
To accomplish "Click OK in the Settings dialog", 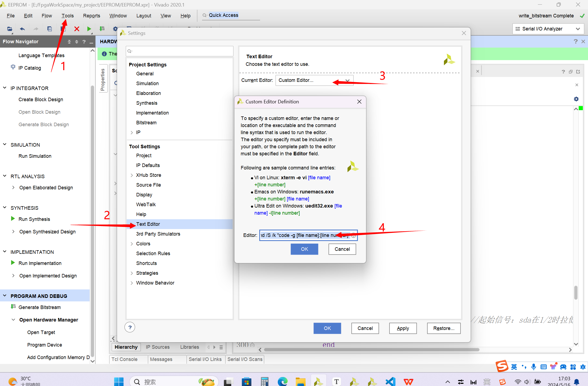I will tap(327, 328).
